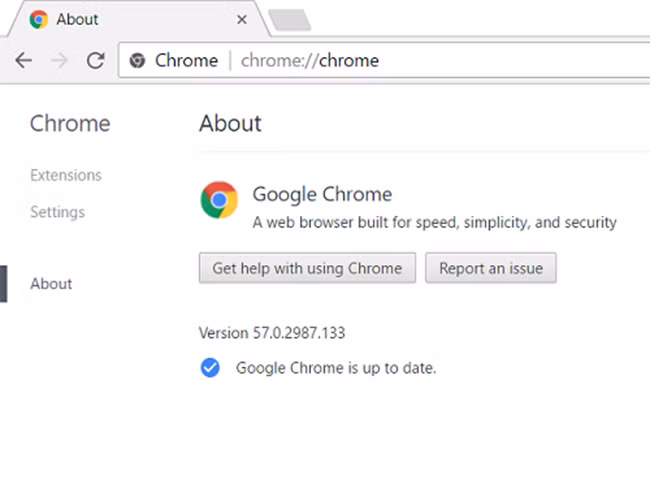Open a new tab
Screen dimensions: 650x488
coord(289,20)
